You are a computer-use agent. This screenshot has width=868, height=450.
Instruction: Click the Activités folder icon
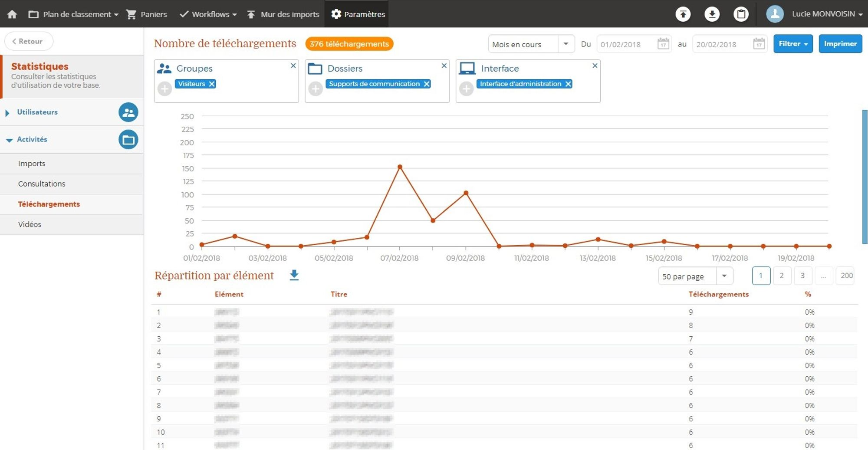(128, 140)
